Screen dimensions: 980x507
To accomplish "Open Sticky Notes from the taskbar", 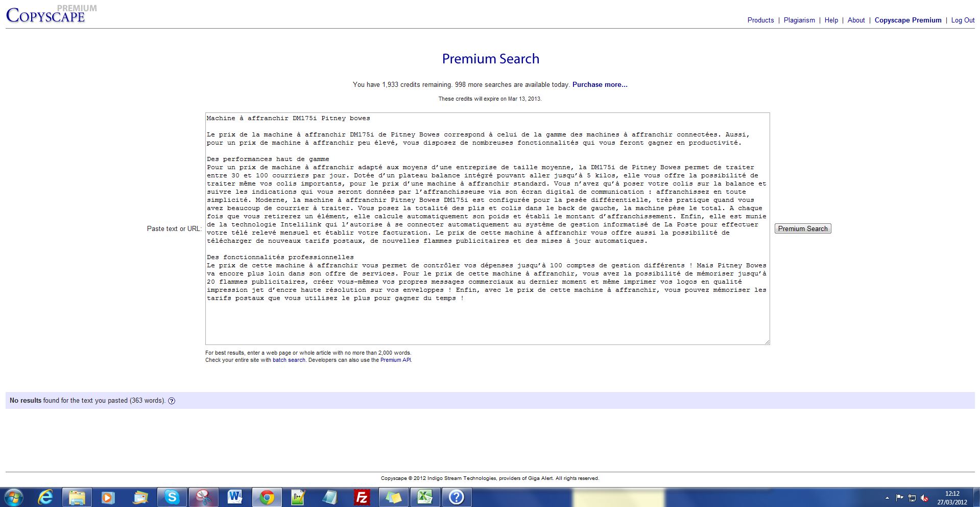I will pyautogui.click(x=393, y=497).
